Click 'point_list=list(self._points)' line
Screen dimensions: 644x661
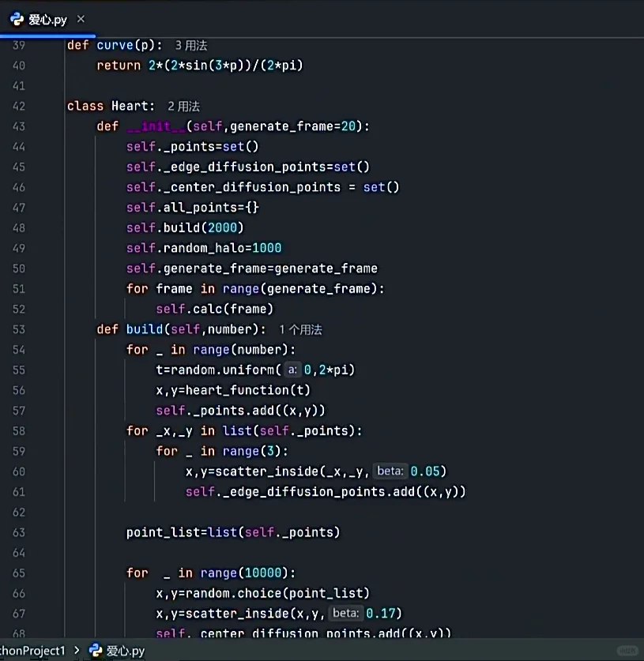pyautogui.click(x=233, y=532)
